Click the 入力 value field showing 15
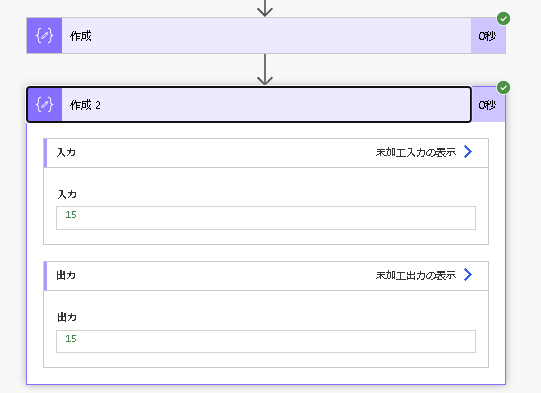 266,218
